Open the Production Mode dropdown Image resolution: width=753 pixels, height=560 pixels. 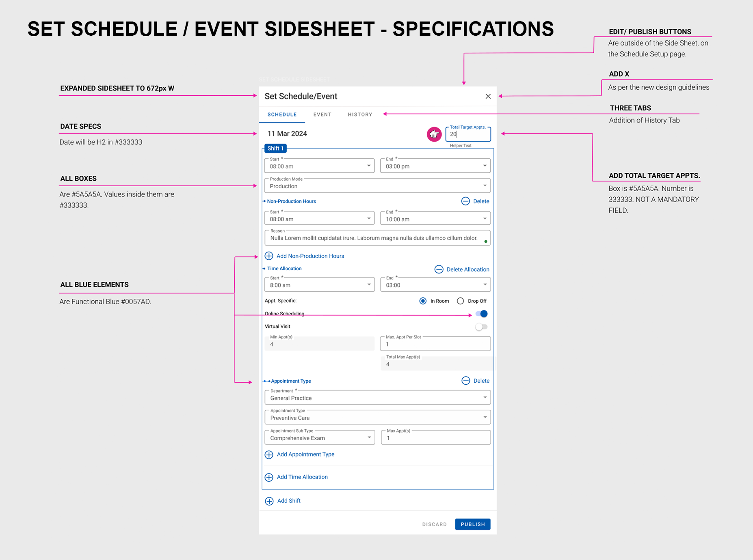(x=377, y=186)
